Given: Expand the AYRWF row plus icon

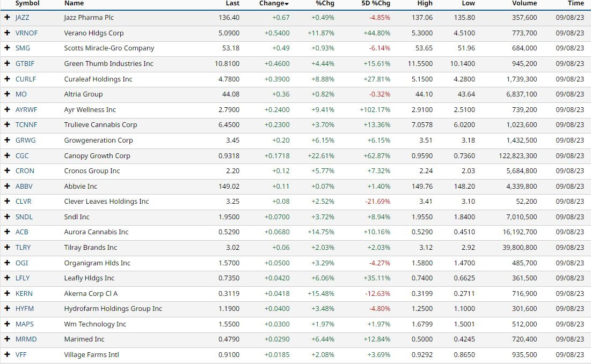Looking at the screenshot, I should (7, 109).
